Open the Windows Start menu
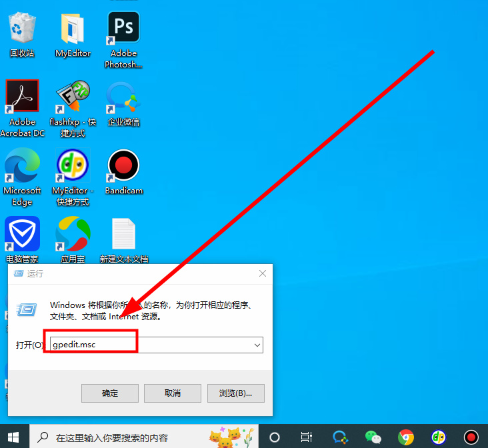 coord(13,437)
